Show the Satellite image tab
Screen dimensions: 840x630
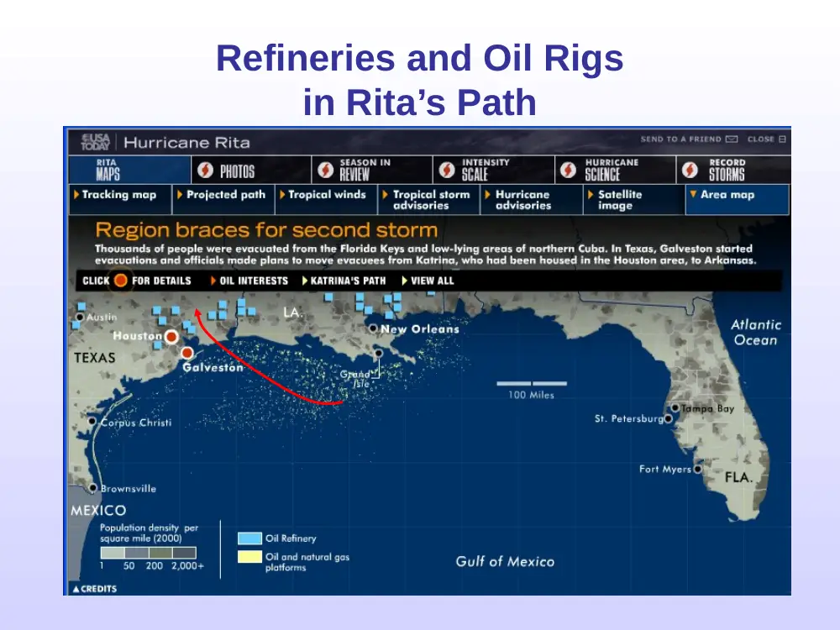pos(634,199)
